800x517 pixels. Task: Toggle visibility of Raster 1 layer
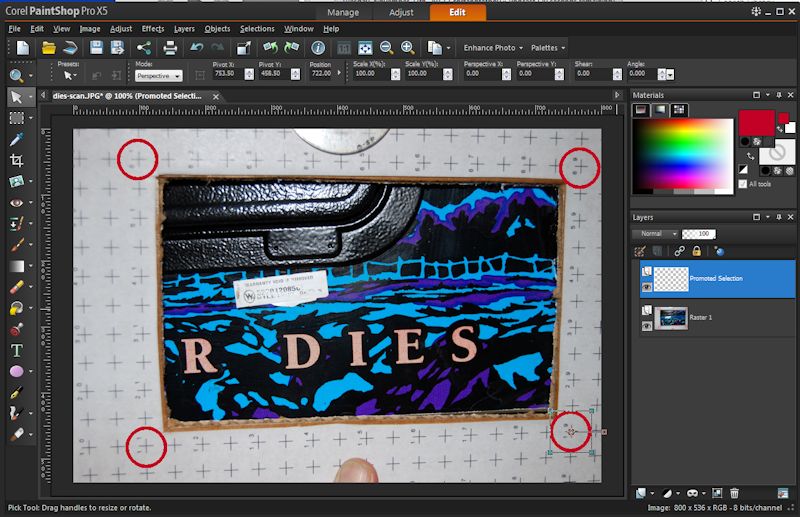pos(646,324)
